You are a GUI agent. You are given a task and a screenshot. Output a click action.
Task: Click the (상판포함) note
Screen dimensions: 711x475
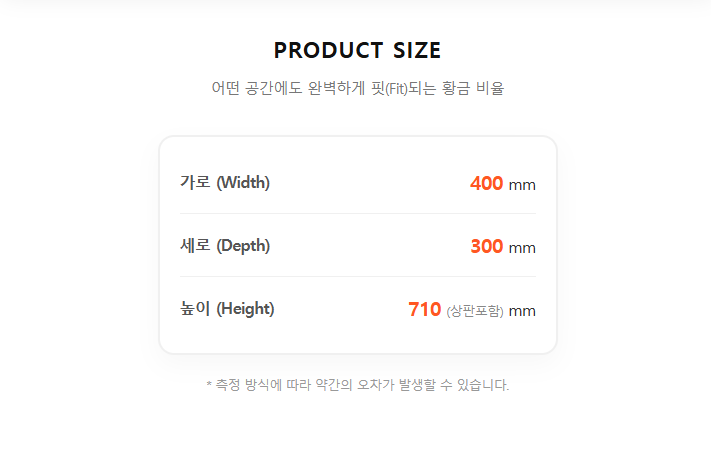click(475, 311)
